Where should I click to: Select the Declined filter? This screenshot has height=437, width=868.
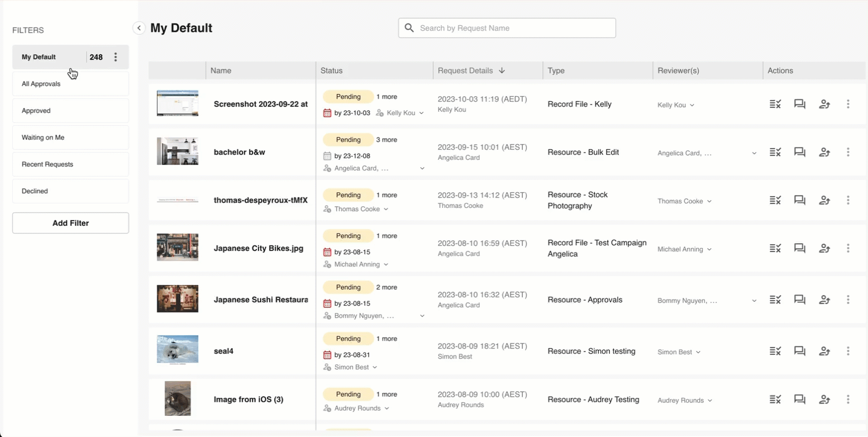click(70, 191)
